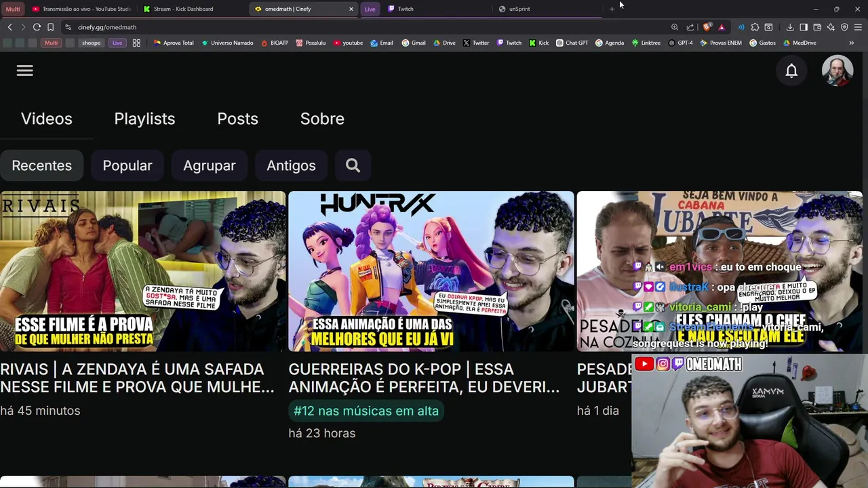868x488 pixels.
Task: Switch to the Posts tab
Action: point(237,119)
